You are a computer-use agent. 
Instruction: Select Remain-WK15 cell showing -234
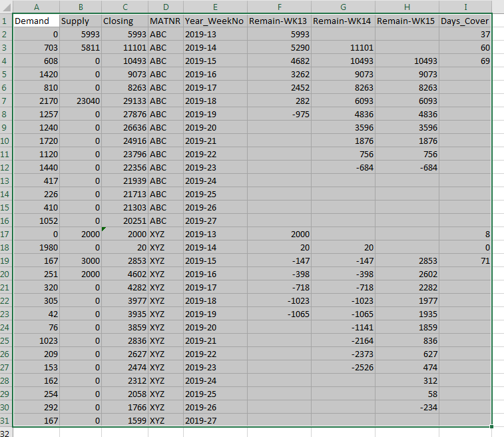407,408
